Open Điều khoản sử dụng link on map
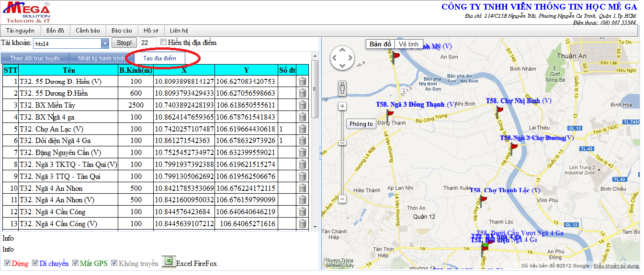 [x=616, y=265]
